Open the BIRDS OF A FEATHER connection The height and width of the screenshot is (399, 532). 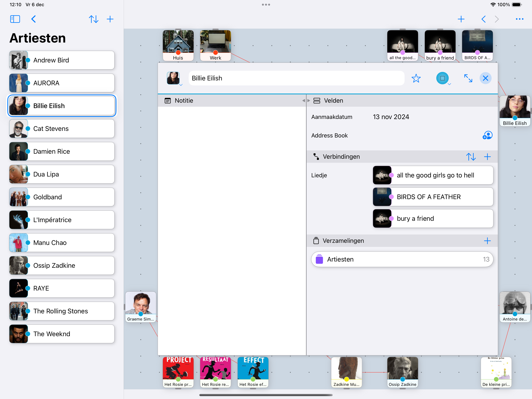tap(433, 197)
